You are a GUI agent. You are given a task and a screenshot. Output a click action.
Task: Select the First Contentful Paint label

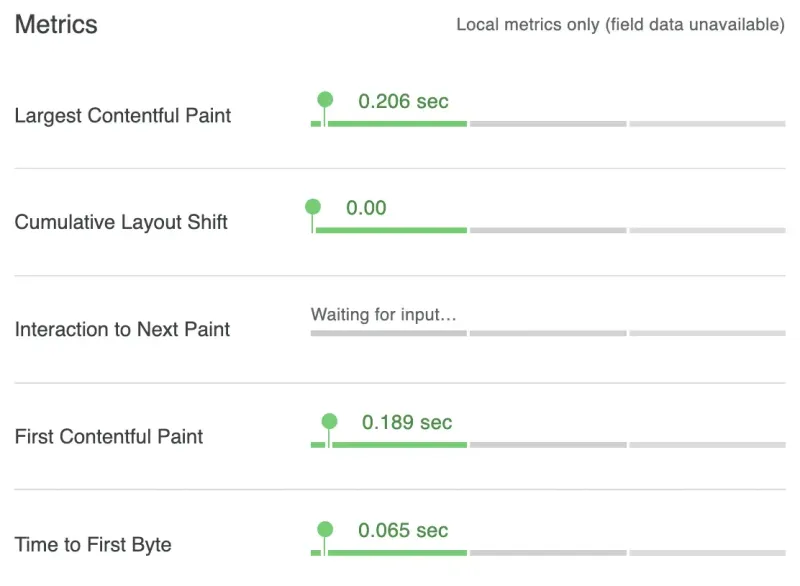109,437
